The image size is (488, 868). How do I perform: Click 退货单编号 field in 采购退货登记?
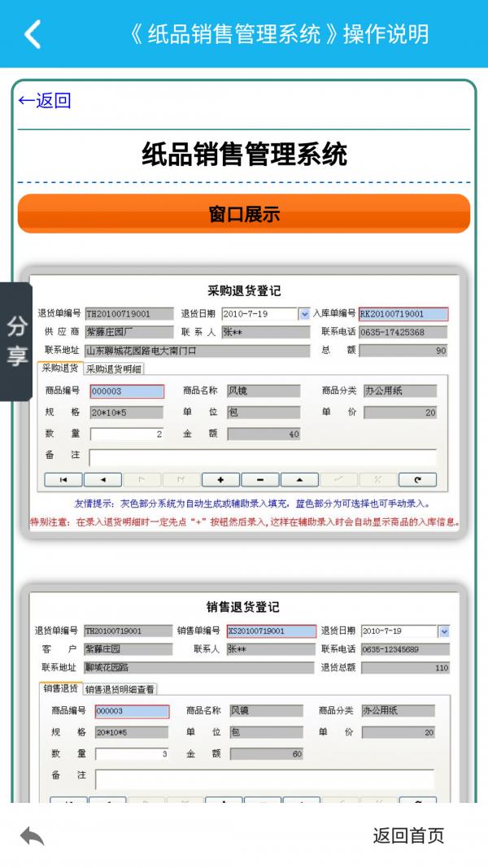pos(129,315)
